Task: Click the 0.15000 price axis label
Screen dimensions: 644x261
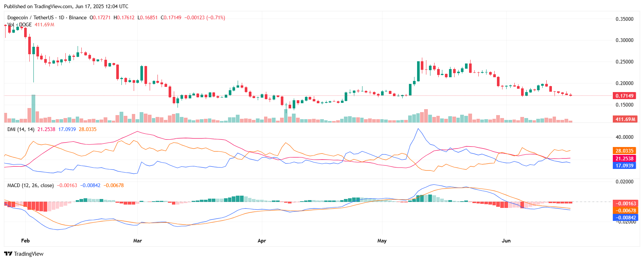Action: pos(625,105)
